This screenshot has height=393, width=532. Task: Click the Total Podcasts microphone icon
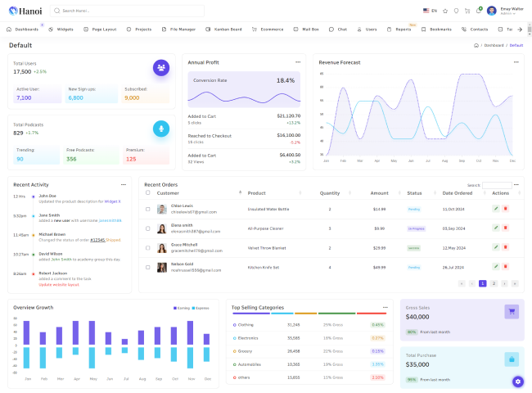coord(161,129)
